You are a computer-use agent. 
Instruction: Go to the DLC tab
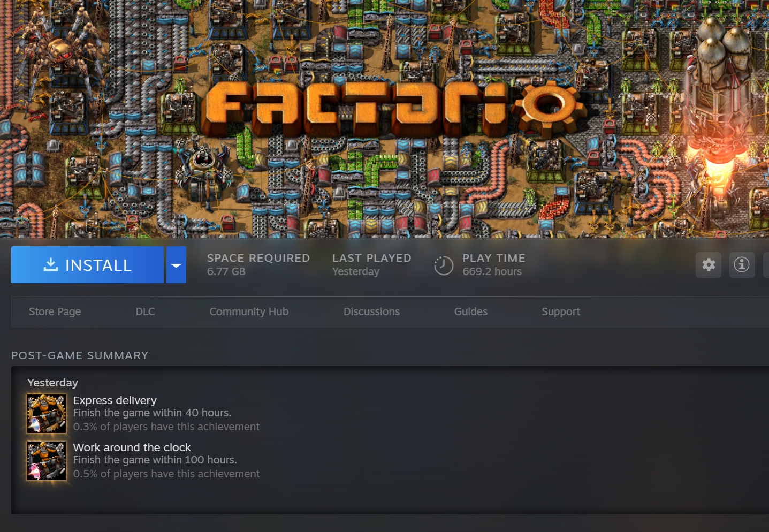tap(145, 311)
